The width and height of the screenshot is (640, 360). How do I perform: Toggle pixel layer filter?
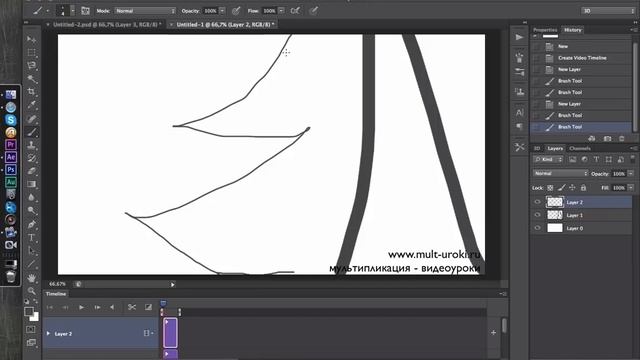click(573, 159)
